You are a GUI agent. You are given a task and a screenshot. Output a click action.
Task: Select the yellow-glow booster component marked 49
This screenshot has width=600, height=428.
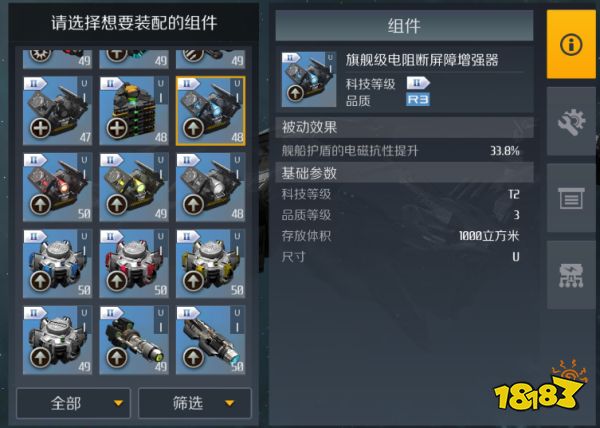click(x=134, y=187)
